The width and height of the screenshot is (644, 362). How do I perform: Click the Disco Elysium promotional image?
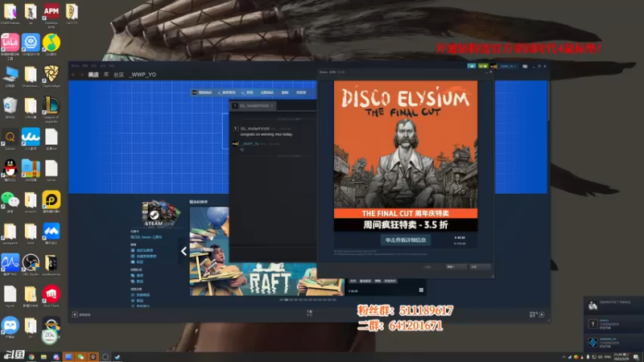pos(406,155)
